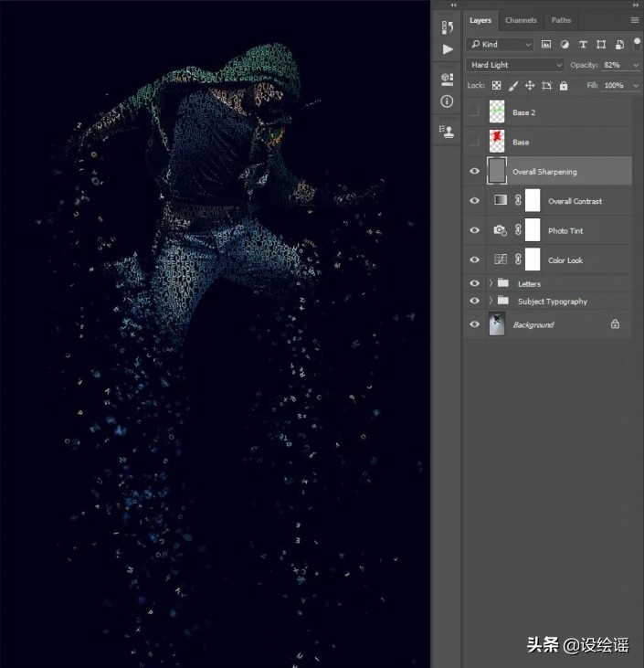
Task: Switch to the Channels tab
Action: [521, 20]
